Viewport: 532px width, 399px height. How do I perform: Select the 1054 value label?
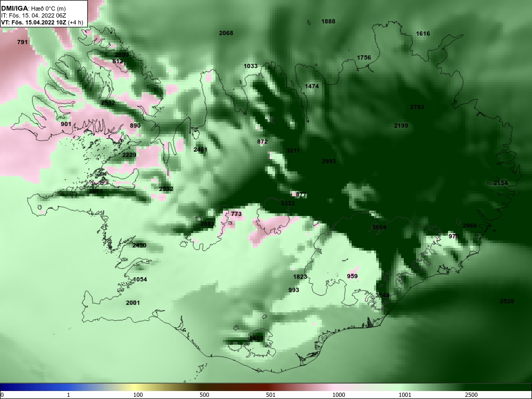coord(140,280)
